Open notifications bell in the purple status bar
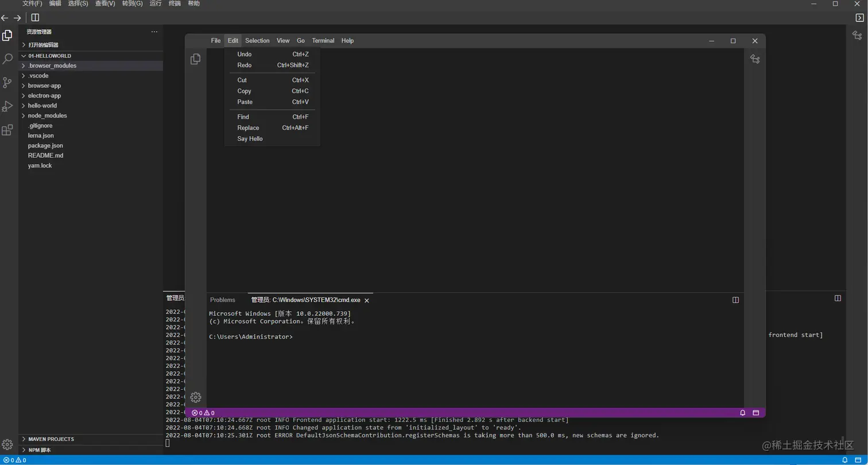 pyautogui.click(x=742, y=413)
